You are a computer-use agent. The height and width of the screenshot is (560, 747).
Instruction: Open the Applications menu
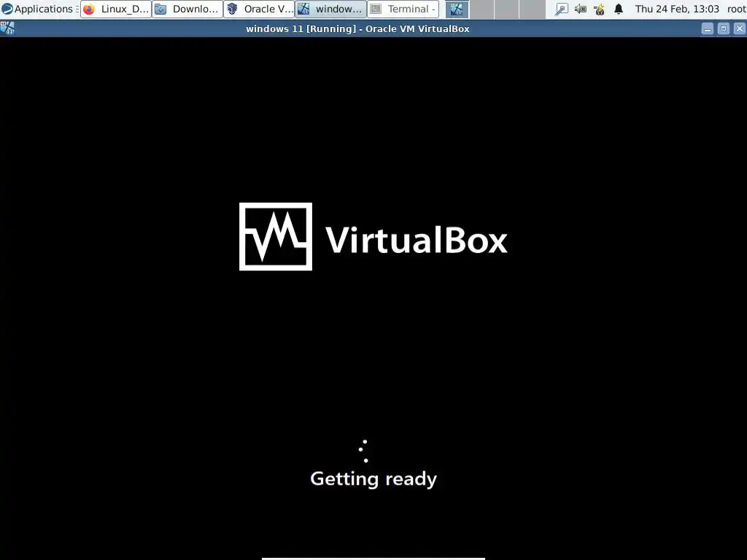[38, 9]
